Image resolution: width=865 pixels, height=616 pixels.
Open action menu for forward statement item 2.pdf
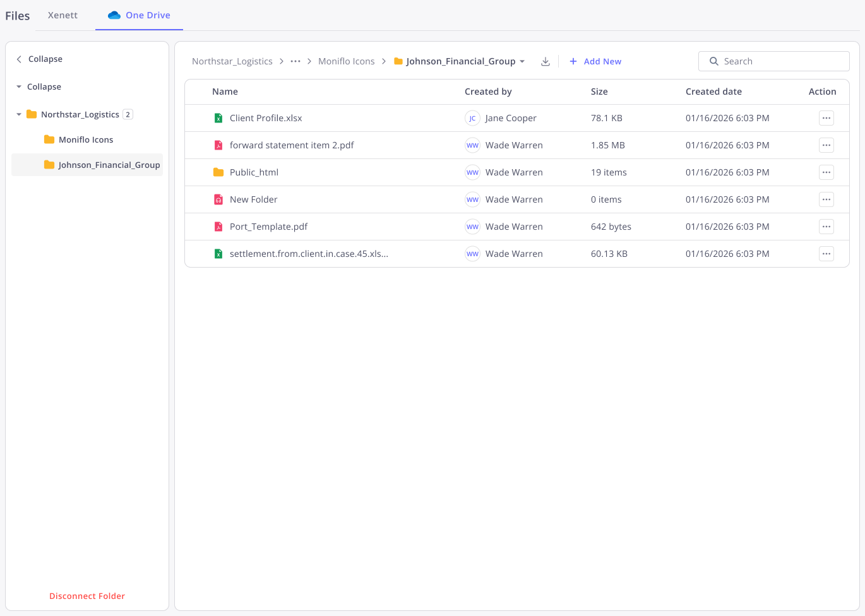point(826,145)
